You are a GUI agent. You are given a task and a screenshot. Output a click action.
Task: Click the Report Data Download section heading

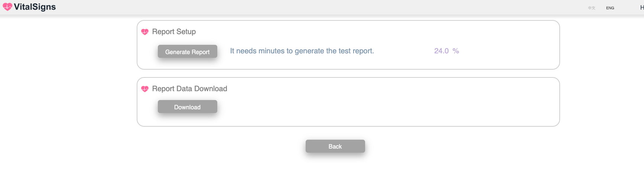click(189, 89)
